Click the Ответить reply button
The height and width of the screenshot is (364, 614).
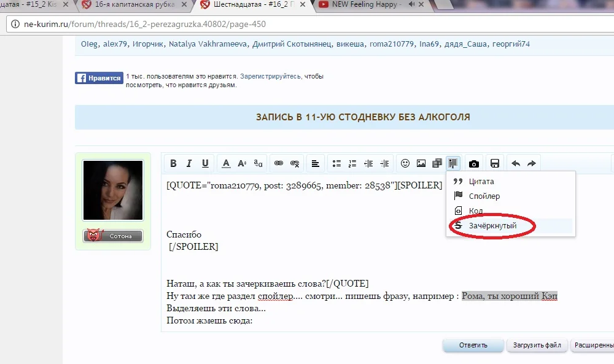(x=473, y=345)
